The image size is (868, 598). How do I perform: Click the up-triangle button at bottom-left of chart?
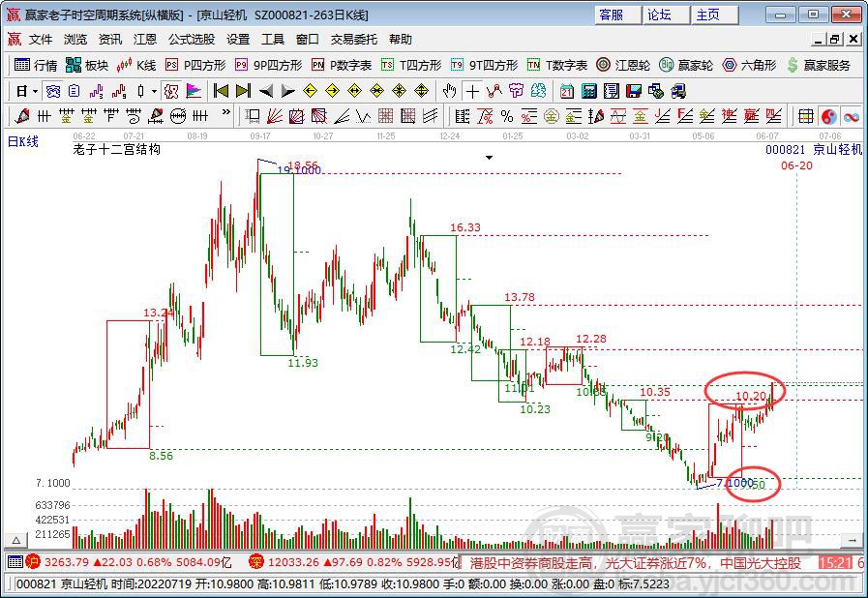[x=16, y=540]
